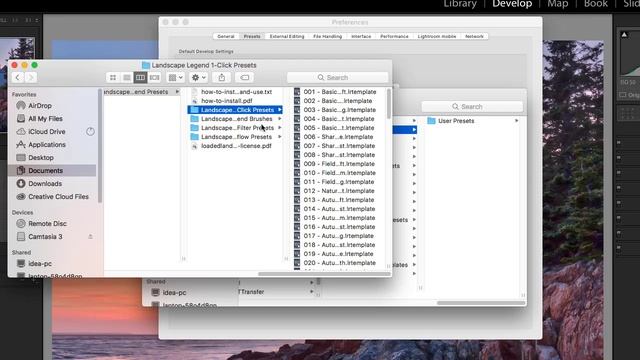Viewport: 640px width, 360px height.
Task: Switch to Lightroom Develop module
Action: coord(512,4)
